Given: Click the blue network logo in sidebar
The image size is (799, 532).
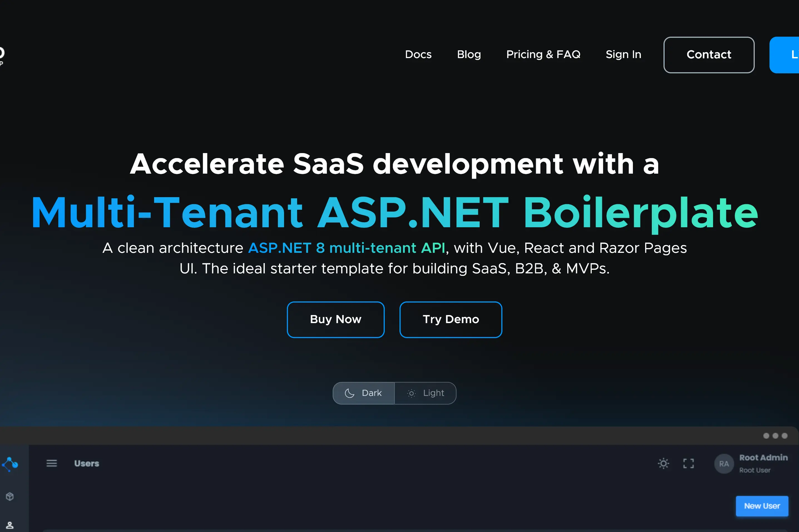Looking at the screenshot, I should (10, 464).
